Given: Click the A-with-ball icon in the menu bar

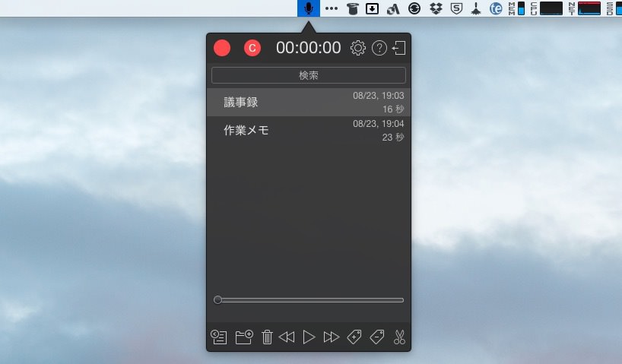Looking at the screenshot, I should point(393,8).
